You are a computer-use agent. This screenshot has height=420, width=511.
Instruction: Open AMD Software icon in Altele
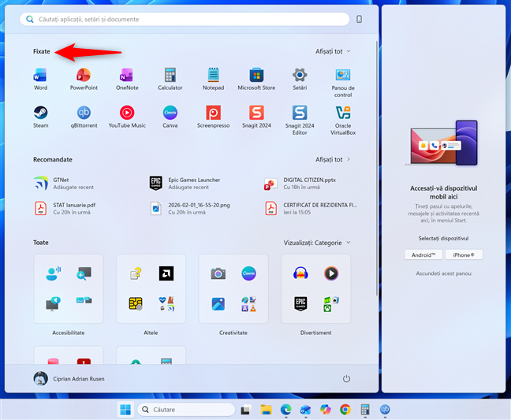tap(166, 273)
